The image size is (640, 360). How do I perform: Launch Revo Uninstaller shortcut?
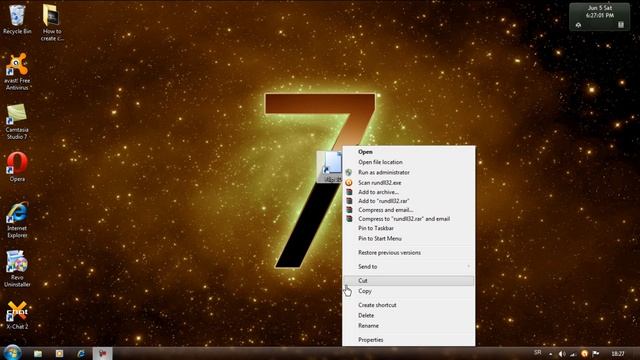tap(17, 269)
